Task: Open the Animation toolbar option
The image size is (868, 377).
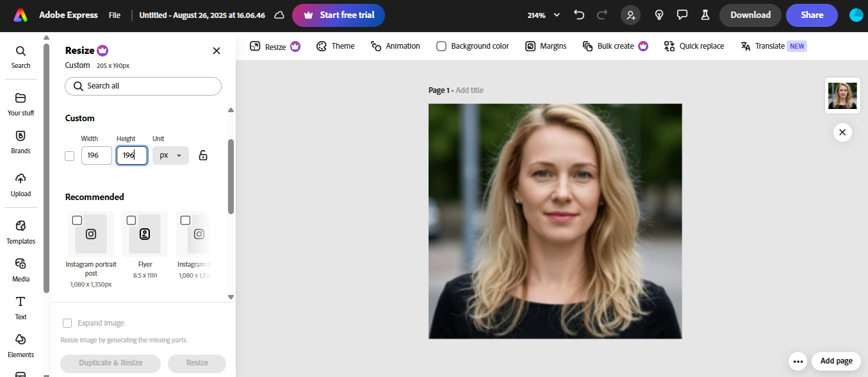Action: (x=395, y=46)
